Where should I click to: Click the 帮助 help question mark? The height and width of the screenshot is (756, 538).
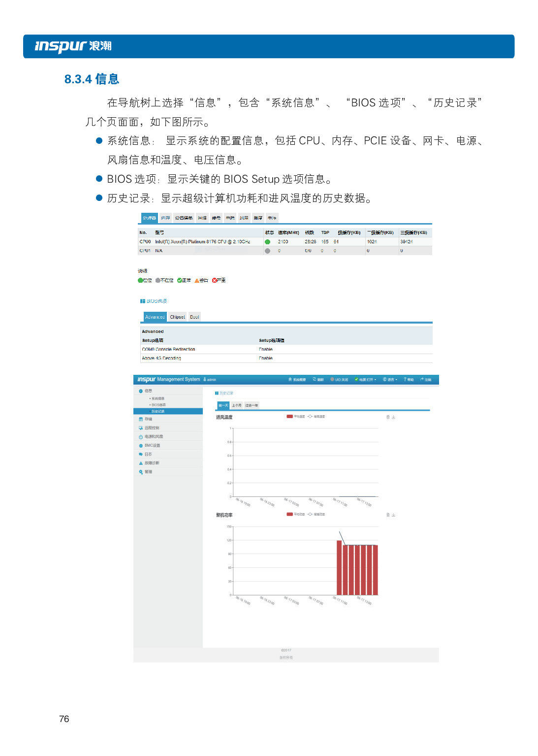click(405, 380)
